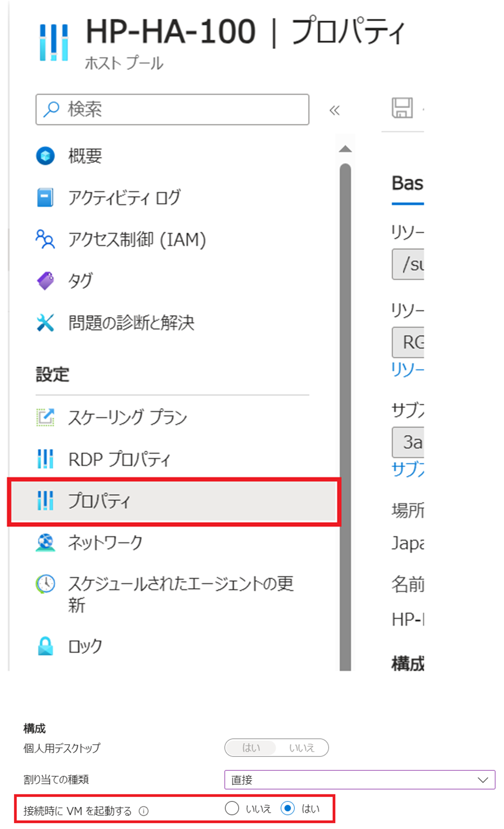The height and width of the screenshot is (829, 504).
Task: Toggle the personal desktop (個人用デスクトップ) はい/いいえ switch
Action: pyautogui.click(x=276, y=748)
